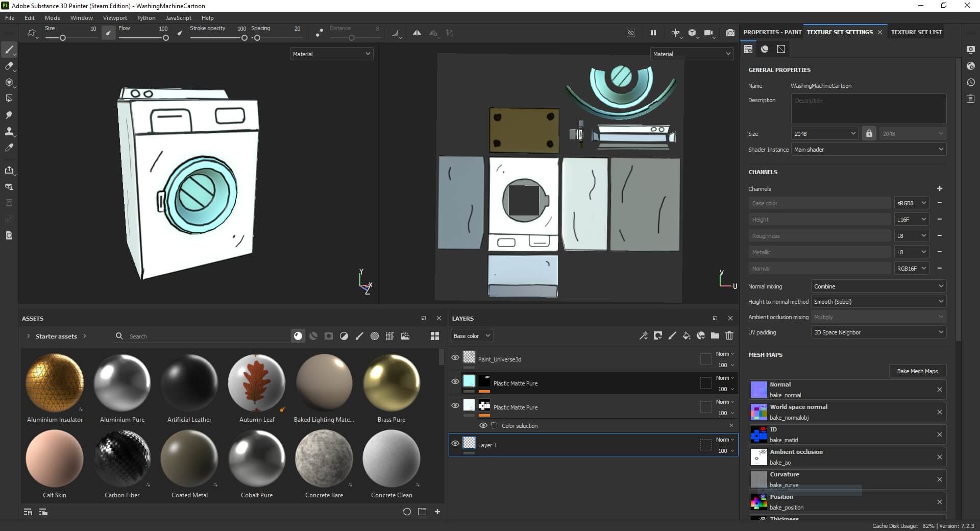Click the Bake Mesh Maps button
Viewport: 980px width, 531px height.
(917, 371)
